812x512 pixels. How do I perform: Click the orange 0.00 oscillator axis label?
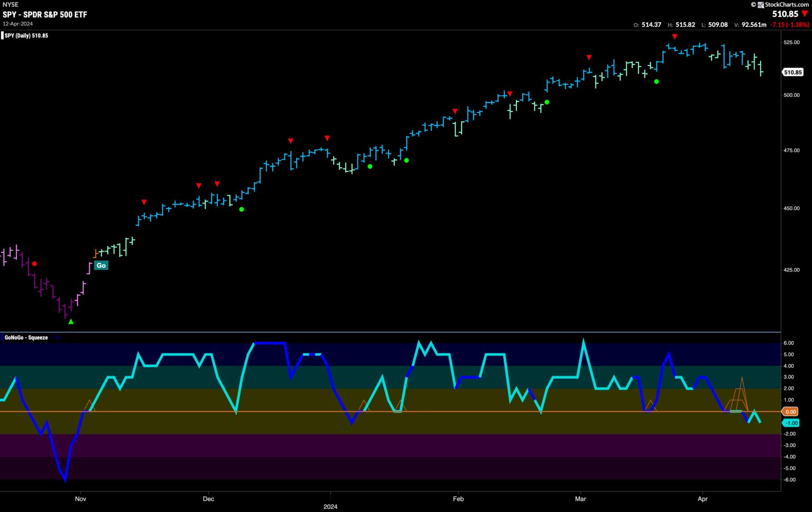[790, 412]
